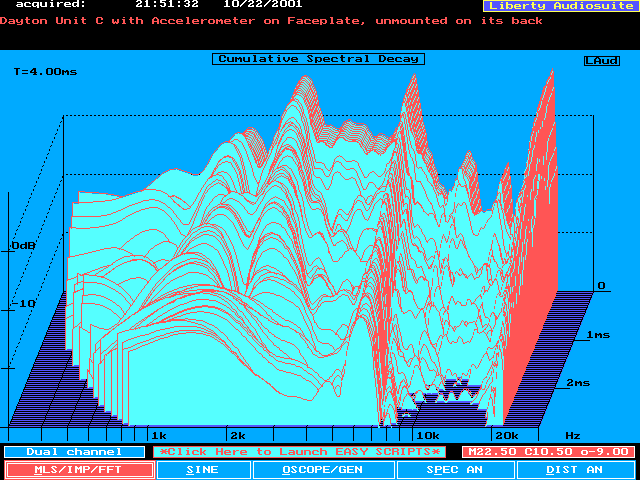Click the Liberty Audiosuite title label
The height and width of the screenshot is (480, 640).
pos(559,6)
